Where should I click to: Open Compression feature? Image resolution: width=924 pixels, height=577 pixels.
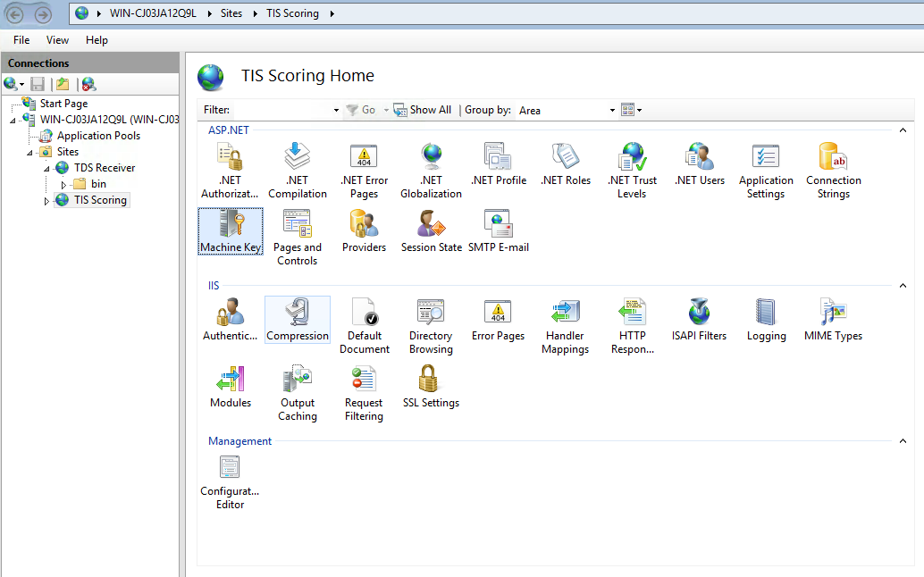pos(298,320)
